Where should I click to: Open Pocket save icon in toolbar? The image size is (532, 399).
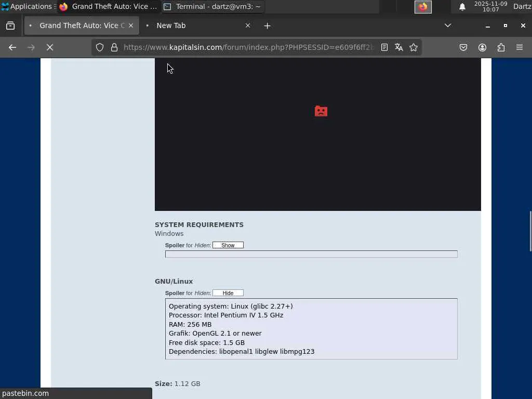[x=463, y=47]
